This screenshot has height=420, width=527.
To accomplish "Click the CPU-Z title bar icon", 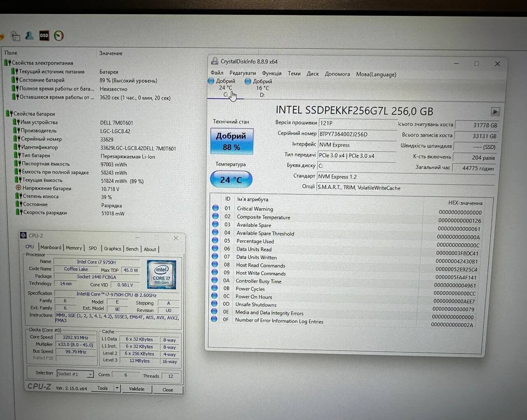I will coord(24,236).
